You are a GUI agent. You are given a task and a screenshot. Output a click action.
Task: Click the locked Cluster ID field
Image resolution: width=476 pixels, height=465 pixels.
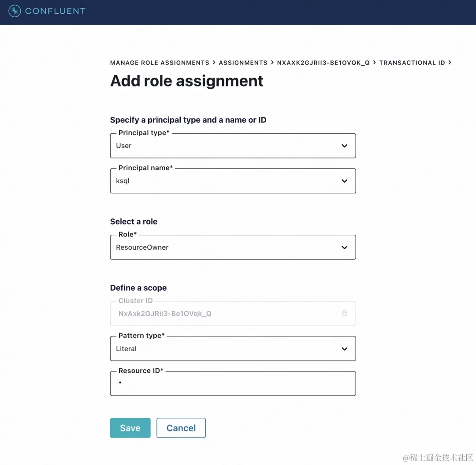(x=233, y=313)
